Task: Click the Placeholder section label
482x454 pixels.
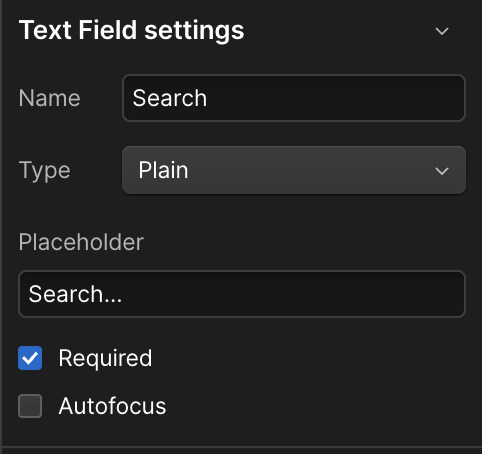Action: (81, 242)
